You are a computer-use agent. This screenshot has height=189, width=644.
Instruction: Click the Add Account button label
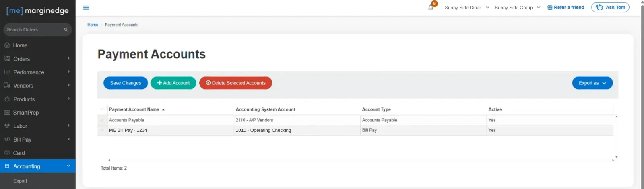pos(176,83)
